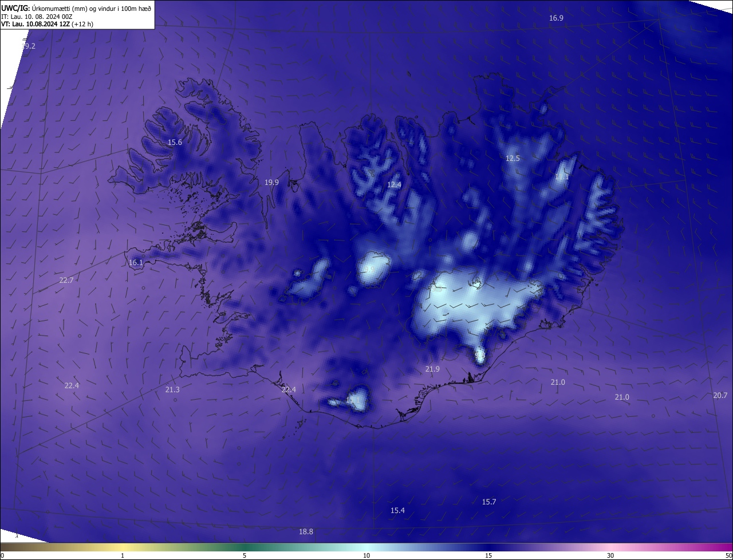
Task: Click the 22.7 value west of Iceland
Action: (x=66, y=280)
